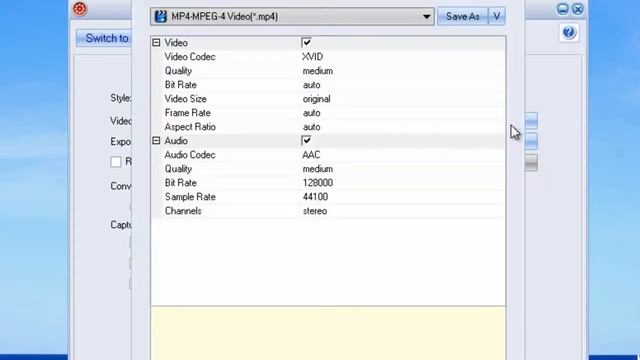640x360 pixels.
Task: Click the Video Size row label
Action: point(185,99)
